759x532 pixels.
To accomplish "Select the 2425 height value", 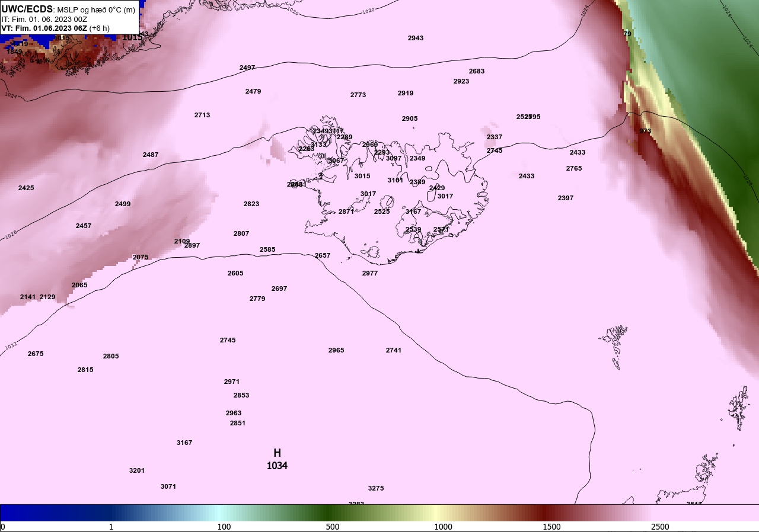I will point(26,188).
